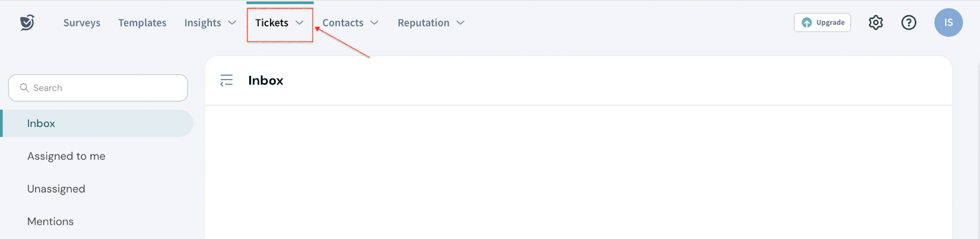
Task: Show Unassigned tickets
Action: (x=56, y=189)
